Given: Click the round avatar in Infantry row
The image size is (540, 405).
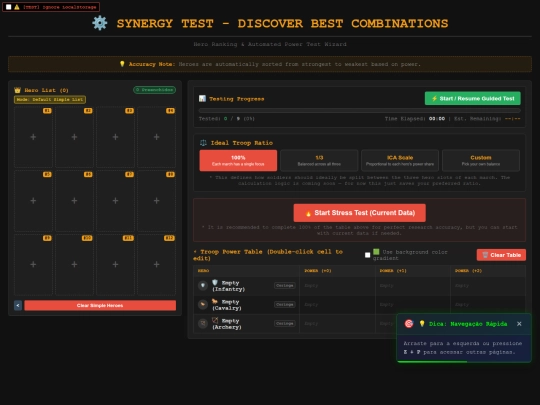Looking at the screenshot, I should [203, 285].
